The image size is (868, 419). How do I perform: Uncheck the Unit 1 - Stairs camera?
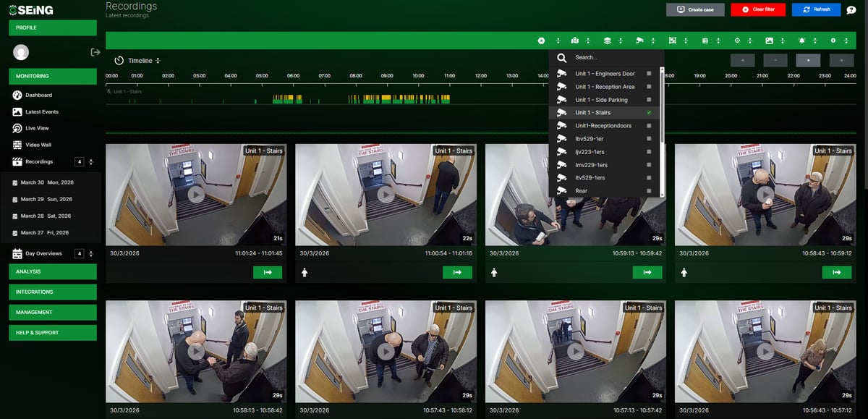(649, 113)
